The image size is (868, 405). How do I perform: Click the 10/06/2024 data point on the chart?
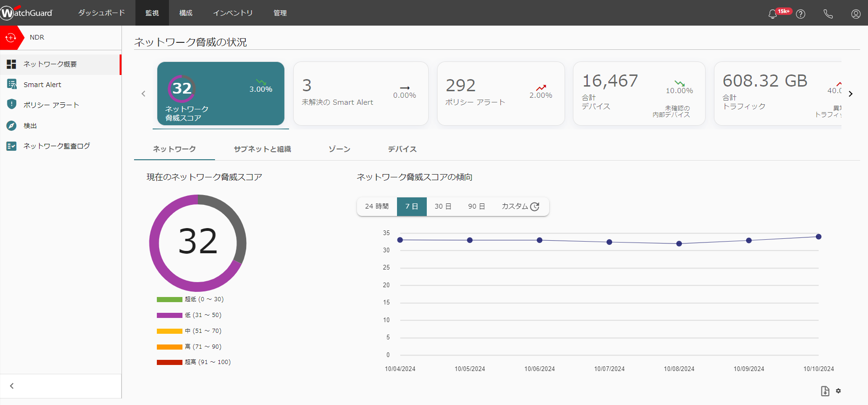(x=539, y=240)
